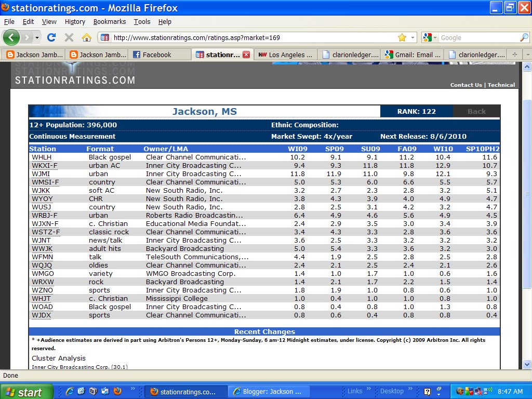
Task: Go to the Home page icon
Action: [87, 37]
